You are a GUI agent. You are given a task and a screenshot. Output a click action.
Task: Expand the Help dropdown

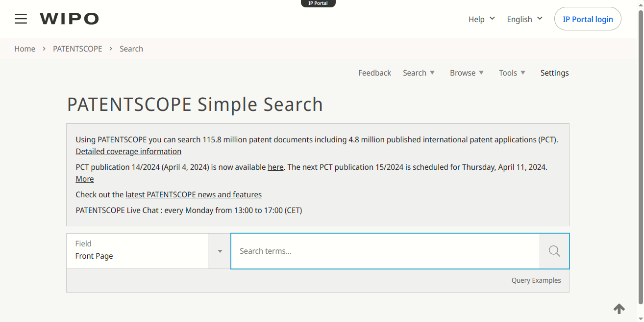click(482, 19)
